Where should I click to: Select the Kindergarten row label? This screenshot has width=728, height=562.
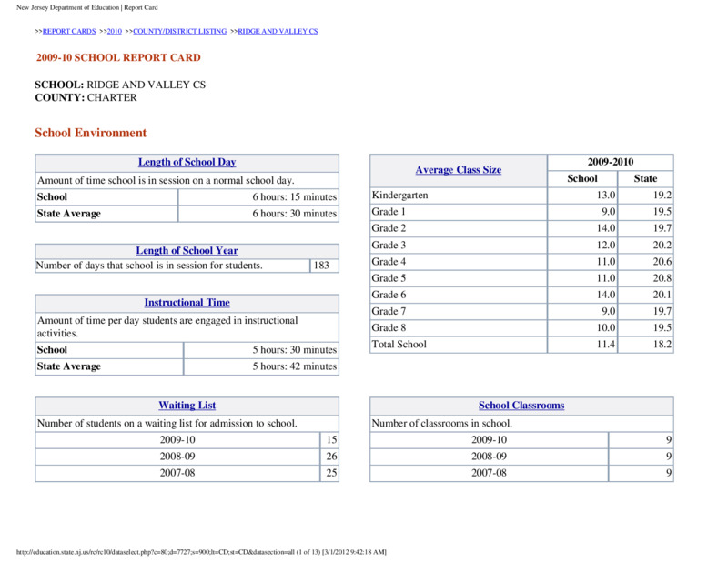pos(399,196)
